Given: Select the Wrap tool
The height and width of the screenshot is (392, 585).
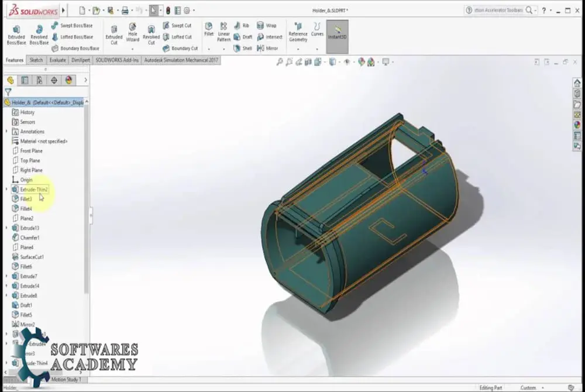Looking at the screenshot, I should pyautogui.click(x=266, y=25).
